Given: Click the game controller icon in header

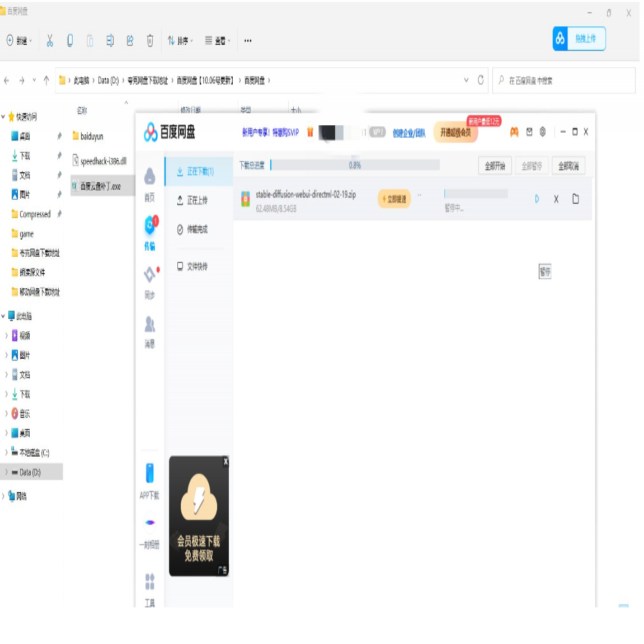Looking at the screenshot, I should click(x=514, y=132).
